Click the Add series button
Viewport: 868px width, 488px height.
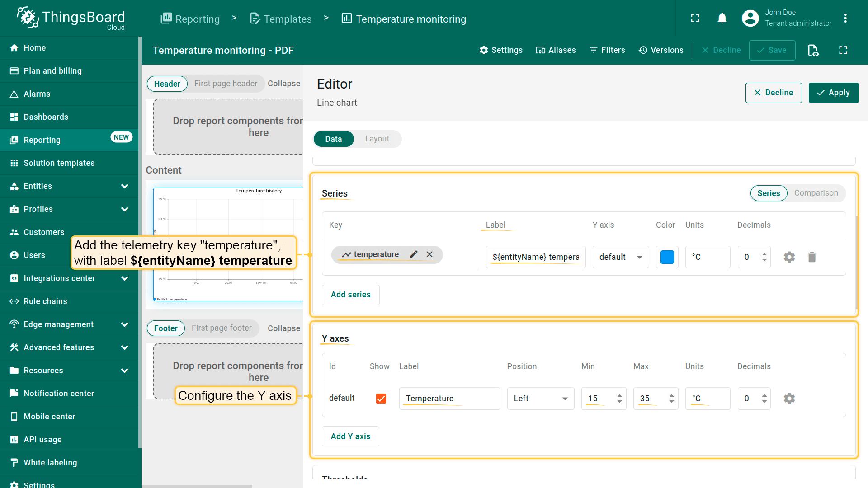click(350, 295)
